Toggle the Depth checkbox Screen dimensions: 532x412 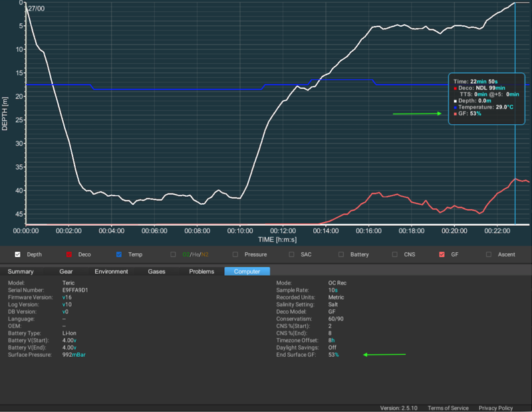[x=18, y=255]
